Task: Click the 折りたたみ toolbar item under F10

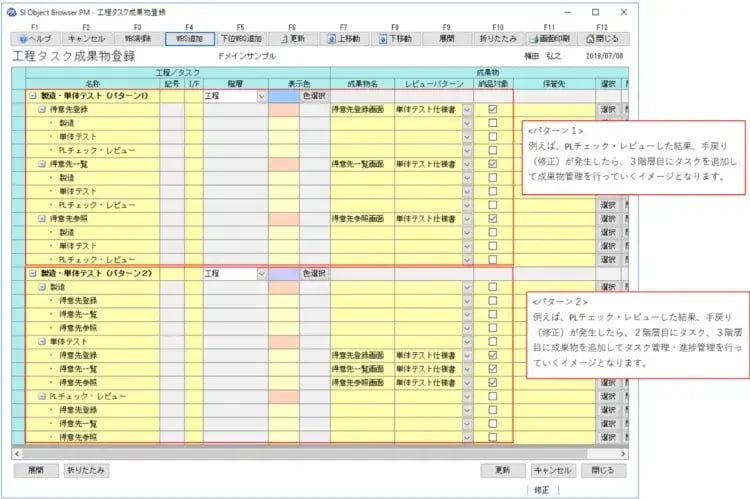Action: [498, 39]
